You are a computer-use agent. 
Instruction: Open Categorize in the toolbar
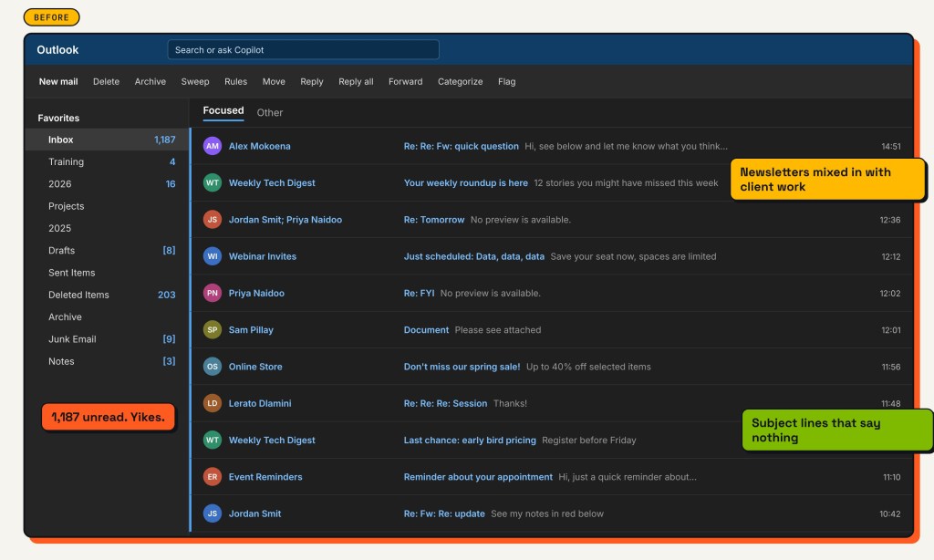461,81
